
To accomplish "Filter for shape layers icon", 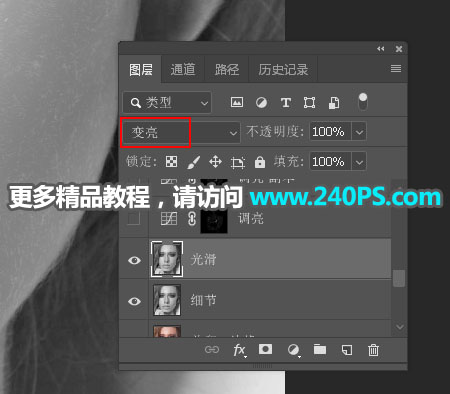I will tap(309, 103).
